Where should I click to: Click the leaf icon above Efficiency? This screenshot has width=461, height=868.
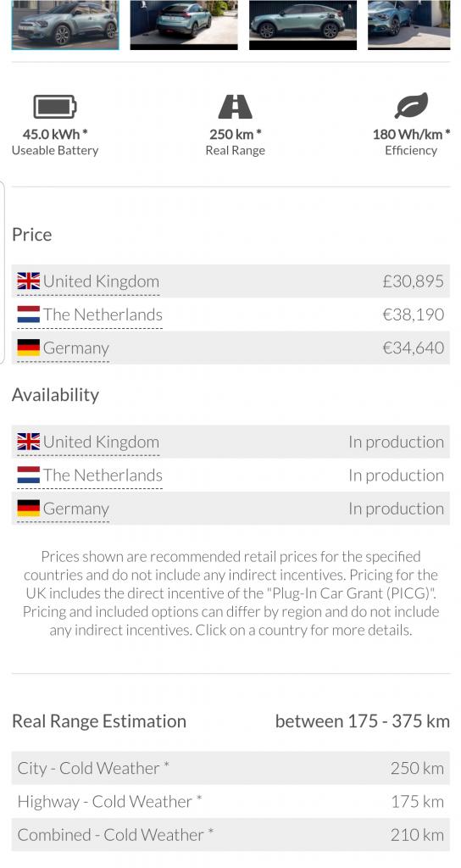(x=411, y=106)
